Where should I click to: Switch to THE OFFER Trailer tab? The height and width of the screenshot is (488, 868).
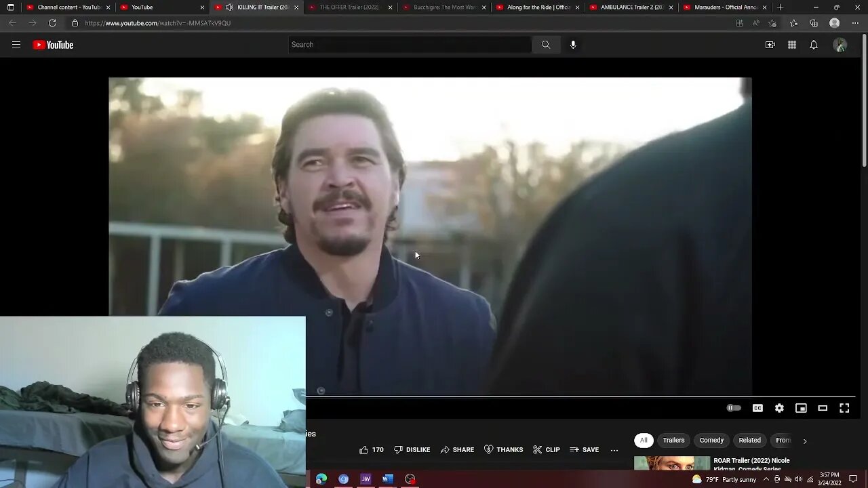click(x=351, y=7)
